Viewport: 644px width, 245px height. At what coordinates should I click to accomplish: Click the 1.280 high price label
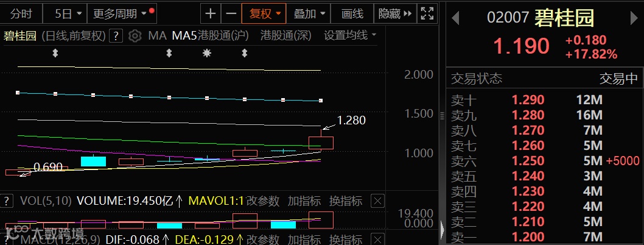(x=351, y=121)
